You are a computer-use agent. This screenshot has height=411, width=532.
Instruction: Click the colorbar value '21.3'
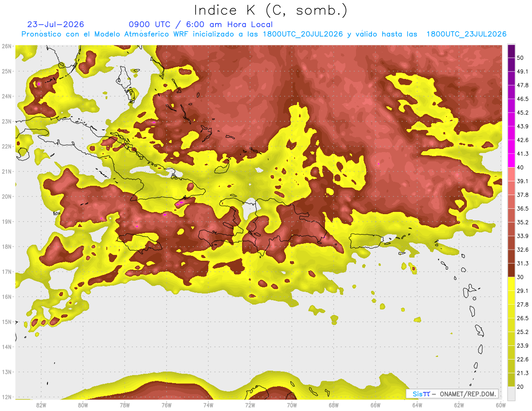(x=523, y=373)
